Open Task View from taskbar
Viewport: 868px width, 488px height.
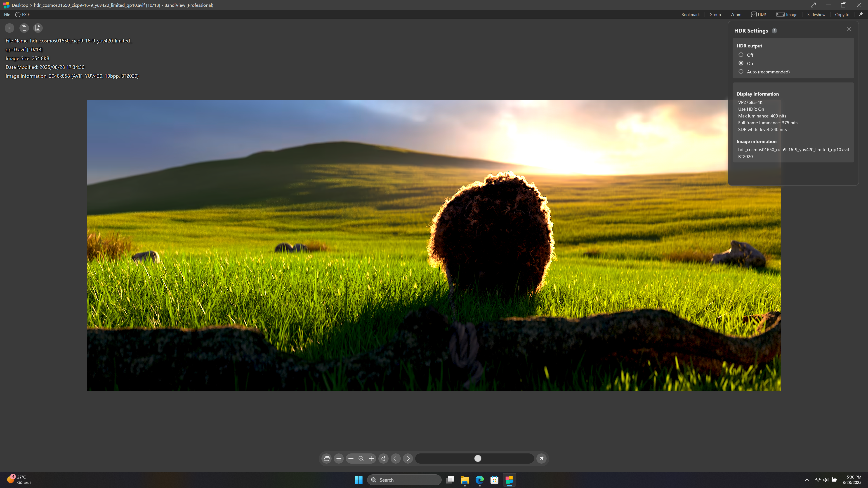(x=450, y=480)
